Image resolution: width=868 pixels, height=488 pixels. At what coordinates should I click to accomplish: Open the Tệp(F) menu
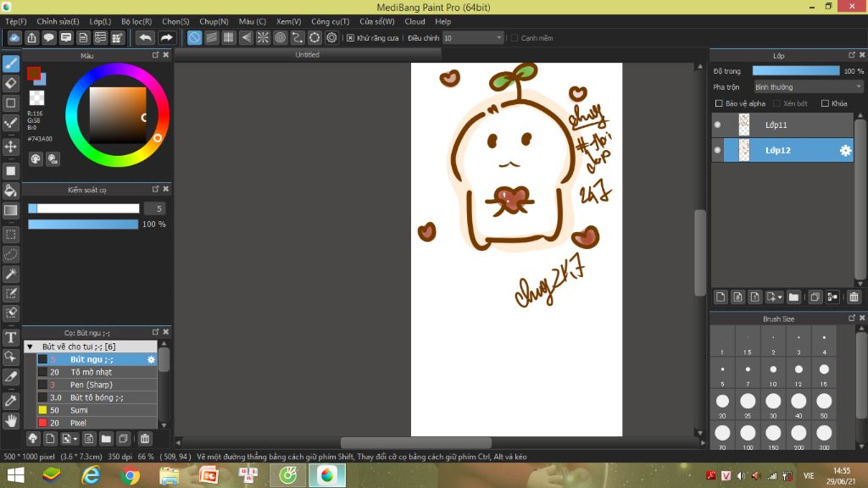pyautogui.click(x=15, y=21)
